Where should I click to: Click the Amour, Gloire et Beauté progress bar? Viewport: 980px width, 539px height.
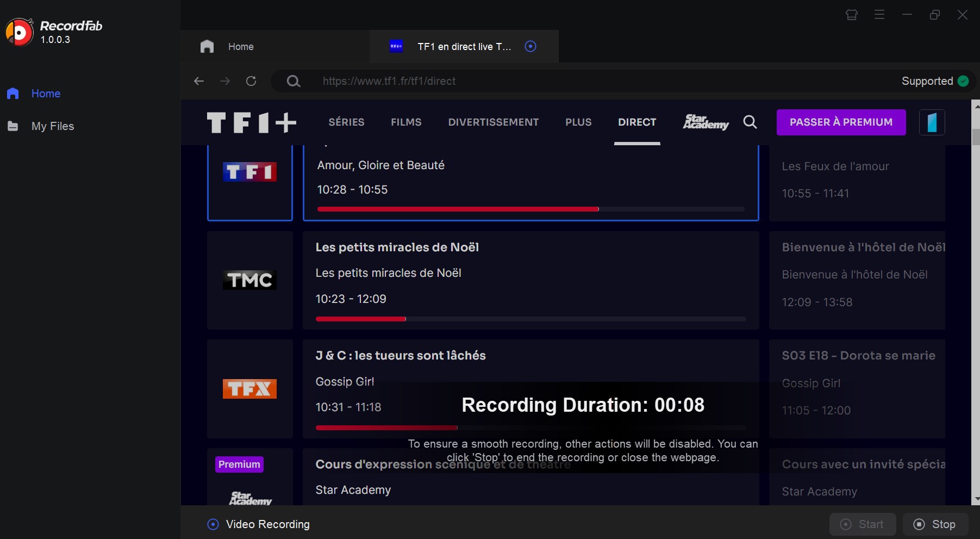[530, 209]
